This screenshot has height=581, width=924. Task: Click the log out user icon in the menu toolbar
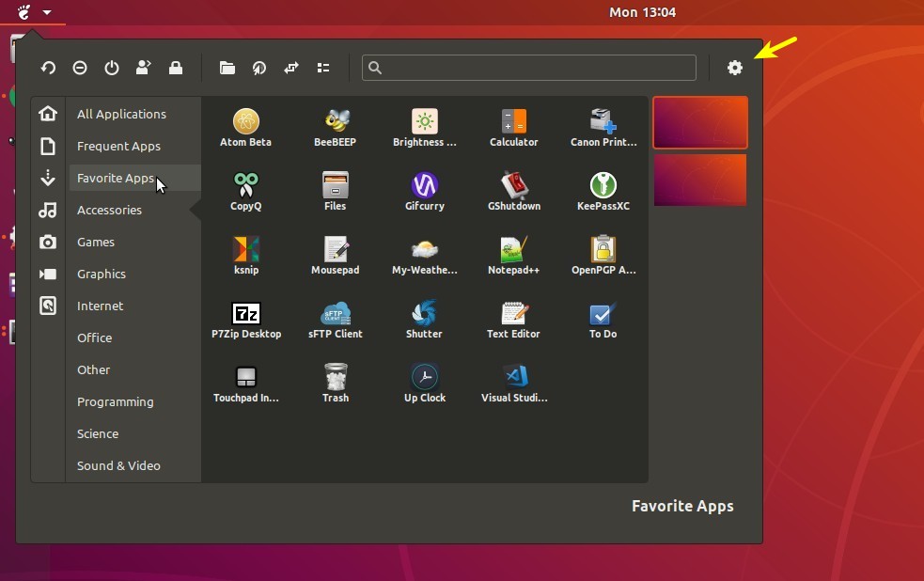click(x=144, y=68)
